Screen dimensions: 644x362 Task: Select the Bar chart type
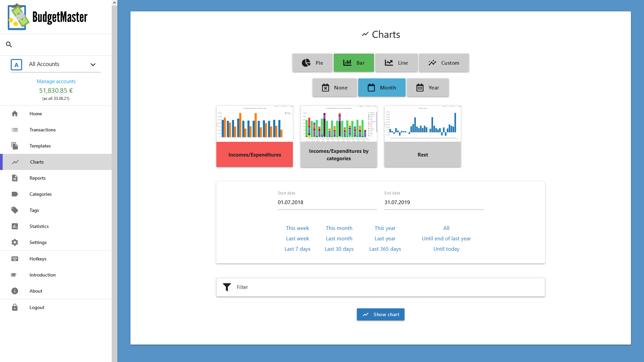354,63
